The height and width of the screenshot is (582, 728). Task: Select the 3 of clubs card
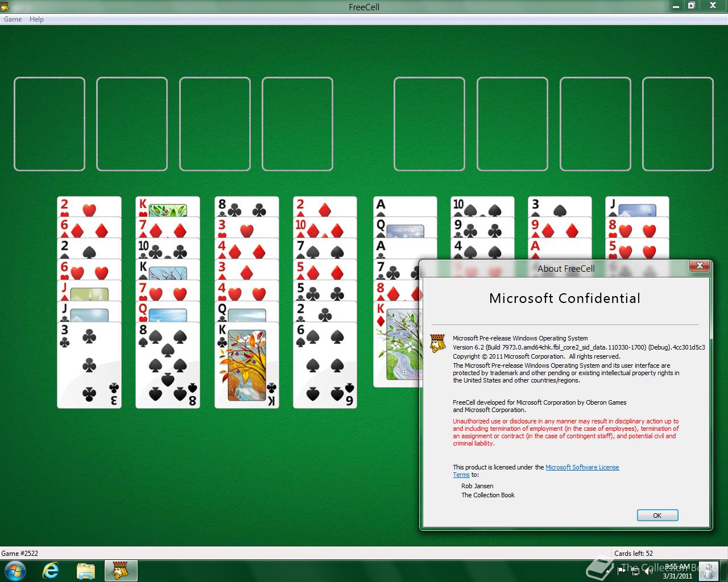[89, 365]
